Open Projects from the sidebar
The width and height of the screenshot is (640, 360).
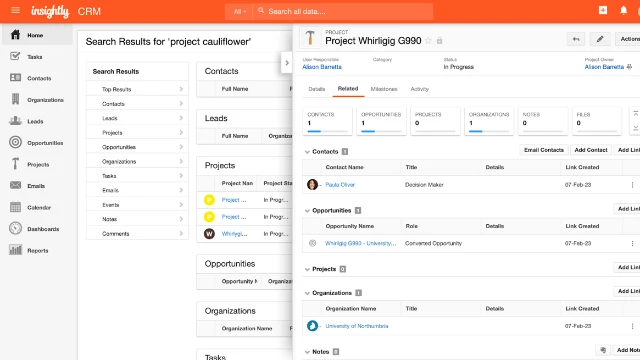click(x=37, y=164)
